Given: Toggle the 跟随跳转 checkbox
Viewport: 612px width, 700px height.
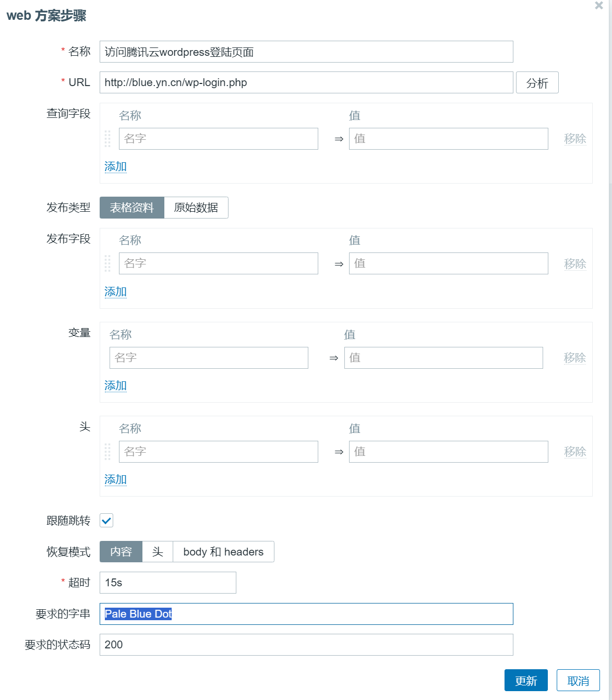Looking at the screenshot, I should (x=106, y=521).
